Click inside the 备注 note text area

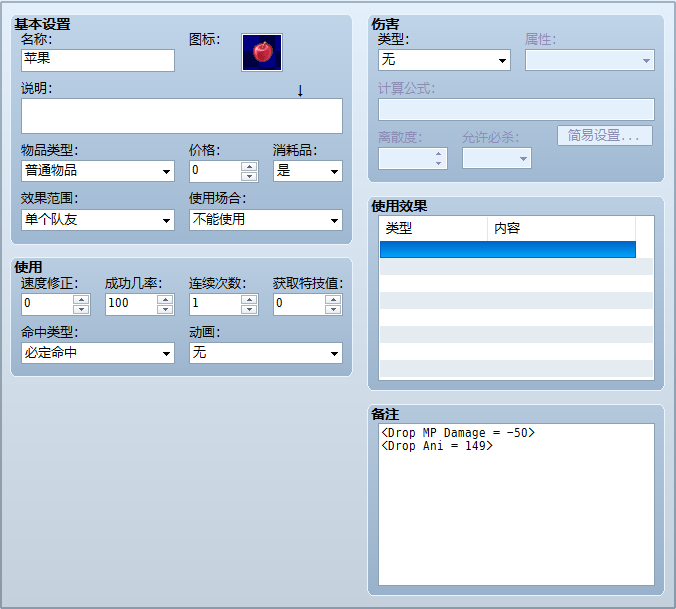[x=516, y=504]
